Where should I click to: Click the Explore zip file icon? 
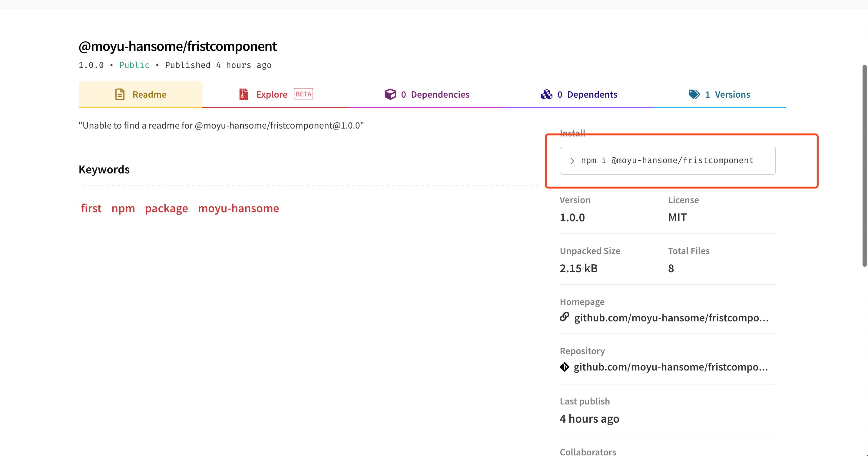click(244, 94)
